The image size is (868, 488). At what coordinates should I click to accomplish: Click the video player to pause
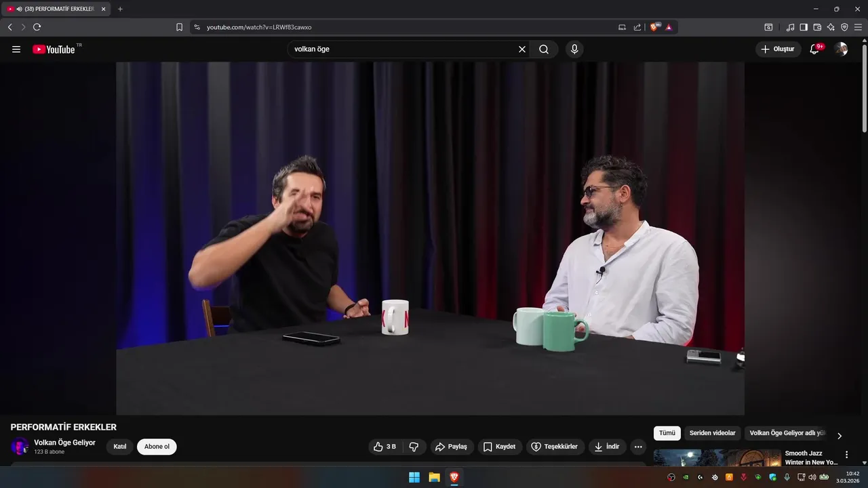430,239
